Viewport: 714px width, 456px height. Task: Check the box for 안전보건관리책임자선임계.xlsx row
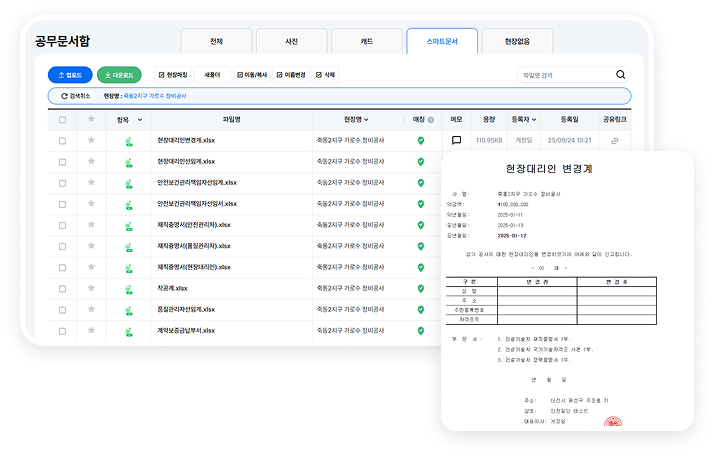[62, 182]
